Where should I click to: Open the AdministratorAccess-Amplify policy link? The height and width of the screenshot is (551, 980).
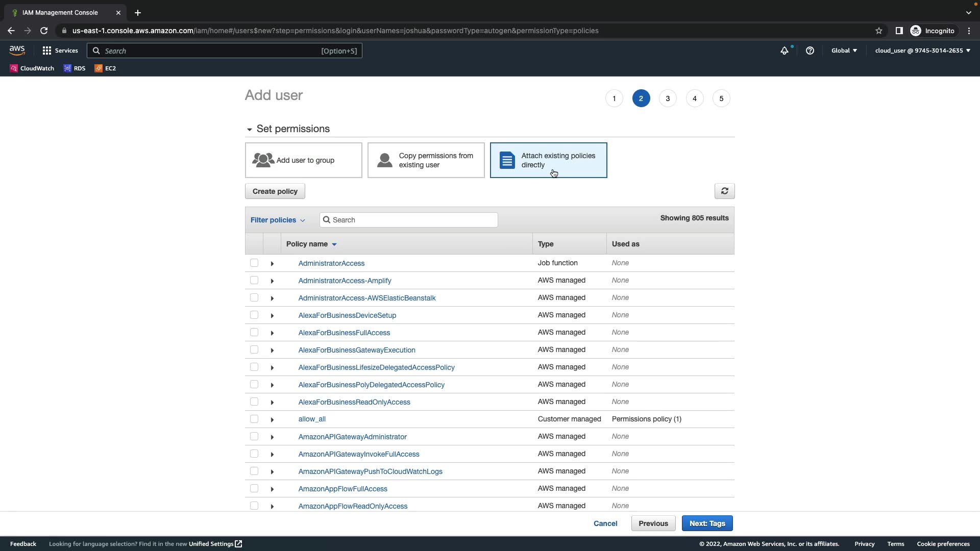pyautogui.click(x=345, y=281)
